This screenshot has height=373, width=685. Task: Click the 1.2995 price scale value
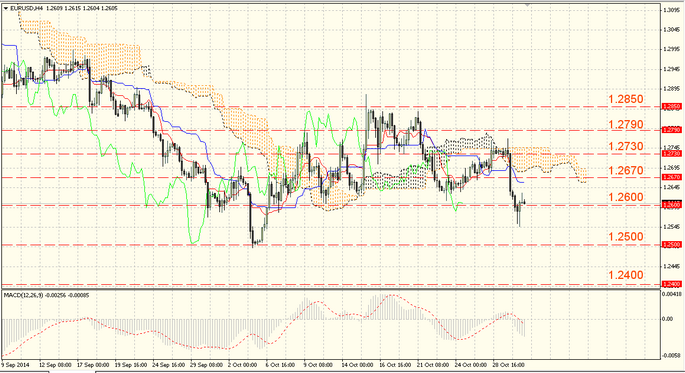[671, 49]
